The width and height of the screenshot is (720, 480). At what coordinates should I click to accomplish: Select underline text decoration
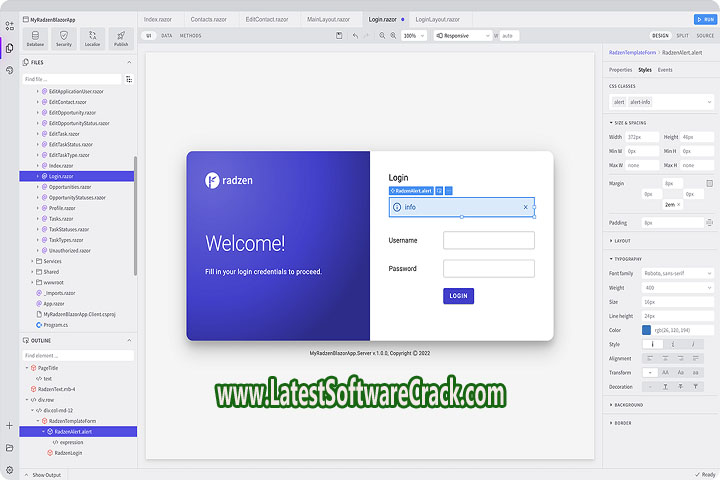point(665,387)
